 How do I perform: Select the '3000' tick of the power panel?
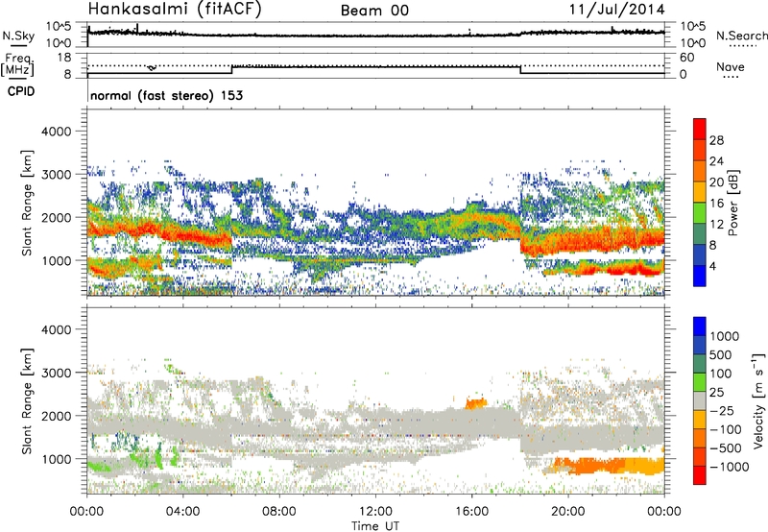coord(57,175)
